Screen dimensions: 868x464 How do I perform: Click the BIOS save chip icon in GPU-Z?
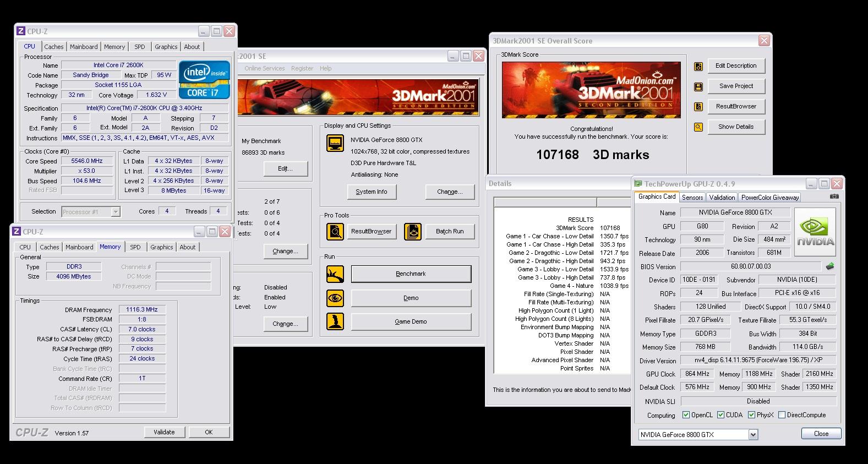click(x=830, y=266)
